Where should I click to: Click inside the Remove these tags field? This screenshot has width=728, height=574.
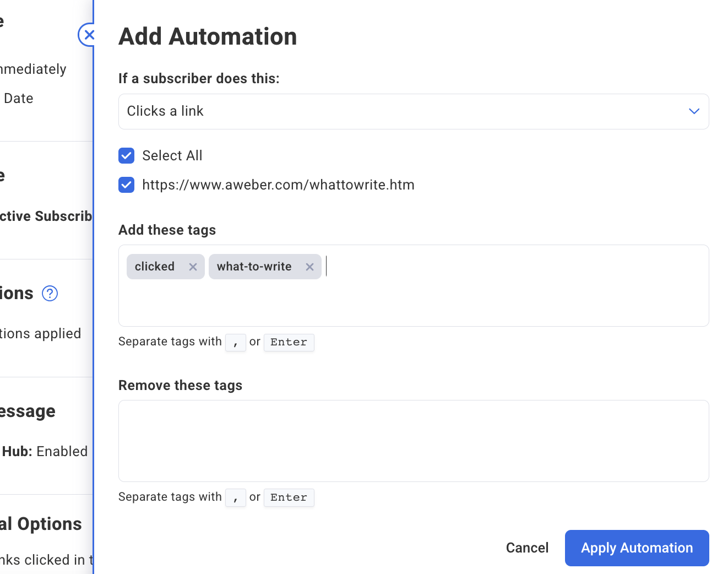coord(413,441)
